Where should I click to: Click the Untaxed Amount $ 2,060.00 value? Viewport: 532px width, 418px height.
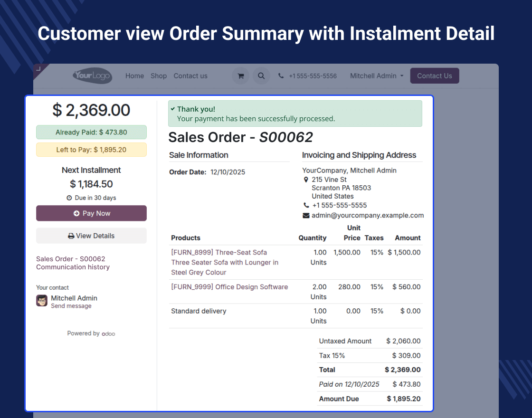point(403,341)
